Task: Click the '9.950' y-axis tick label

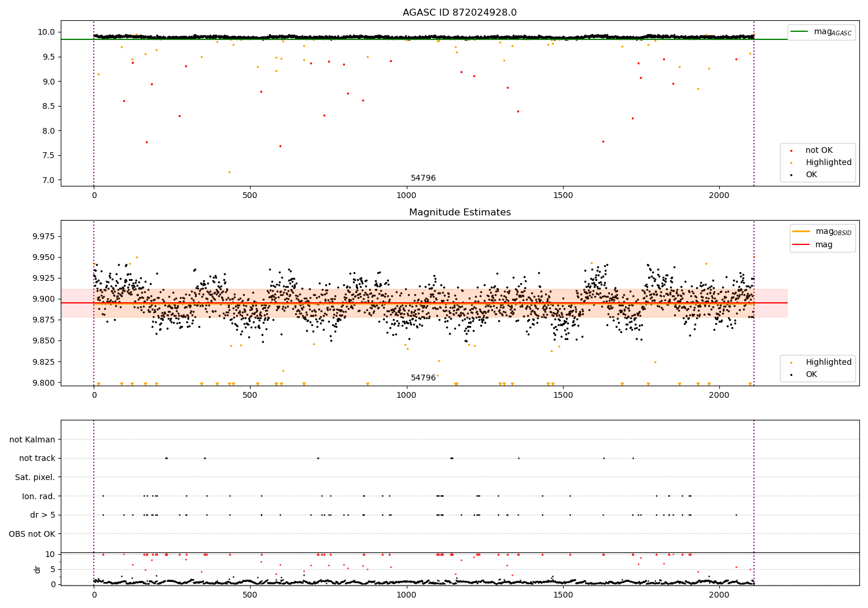Action: point(45,257)
